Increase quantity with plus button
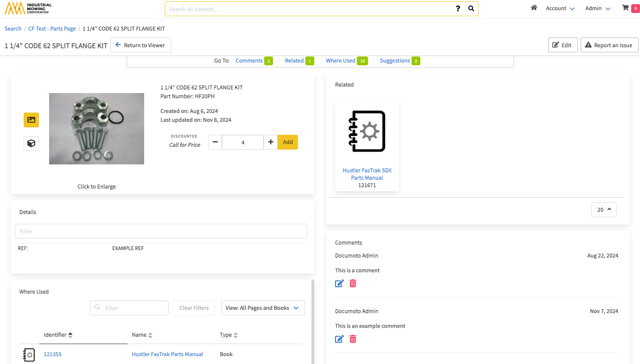 tap(271, 142)
